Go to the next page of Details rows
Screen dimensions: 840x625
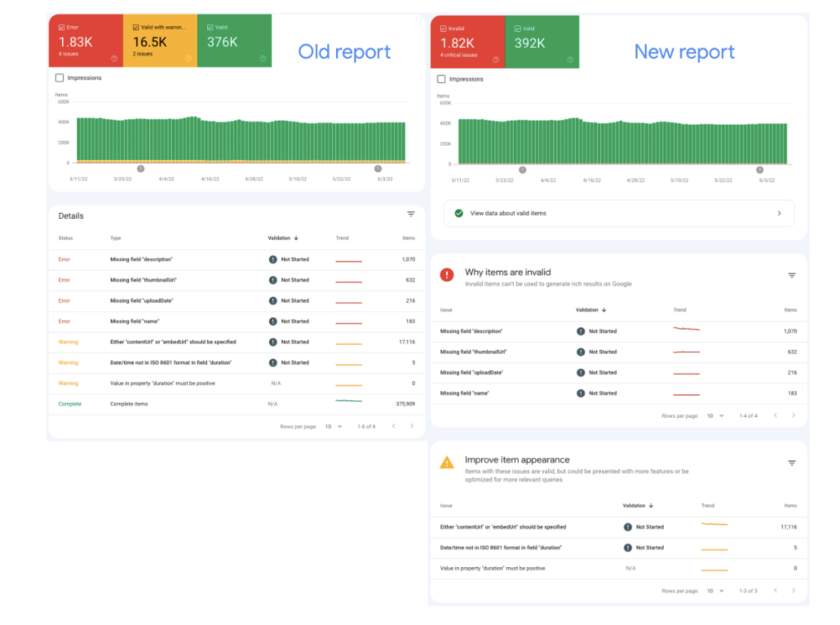point(410,425)
